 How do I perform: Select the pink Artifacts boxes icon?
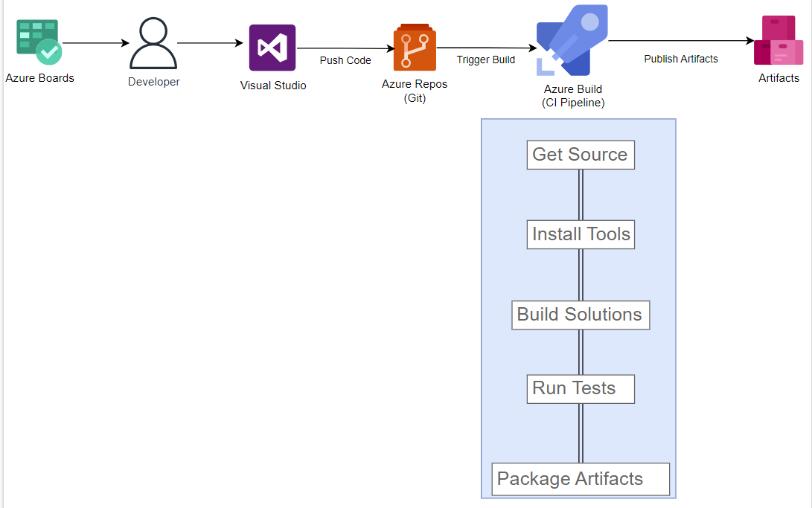(779, 41)
